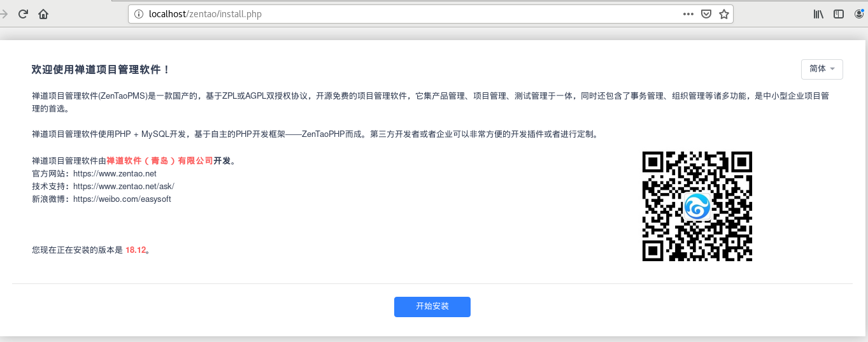
Task: Click the ZenTao QR code image
Action: click(x=697, y=206)
